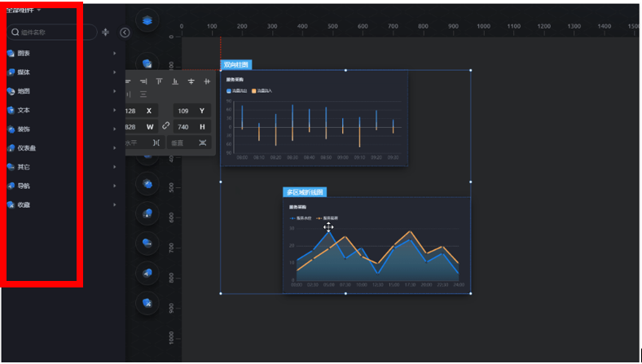Screen dimensions: 642x364
Task: Expand the 收藏 category arrow
Action: pyautogui.click(x=115, y=204)
